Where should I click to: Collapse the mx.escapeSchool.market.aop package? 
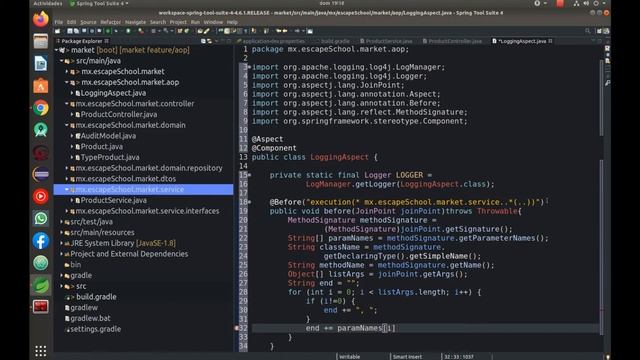click(67, 82)
